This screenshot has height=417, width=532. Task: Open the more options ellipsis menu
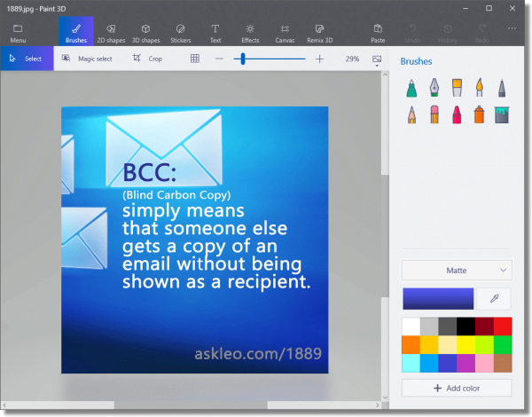pyautogui.click(x=512, y=28)
